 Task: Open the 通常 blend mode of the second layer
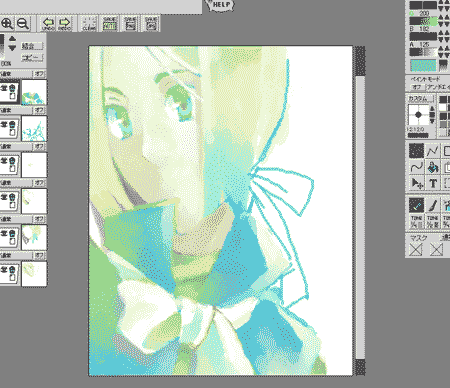click(6, 110)
